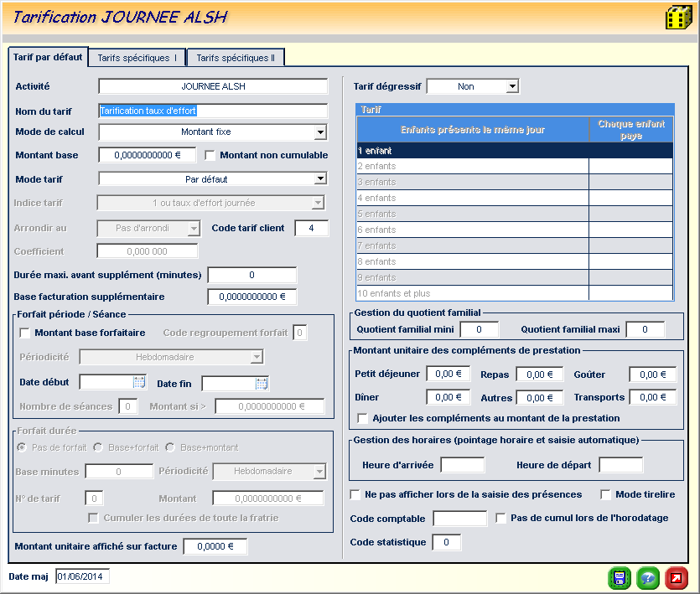Check the Montant base forfaitaire box
The height and width of the screenshot is (594, 700).
point(25,333)
